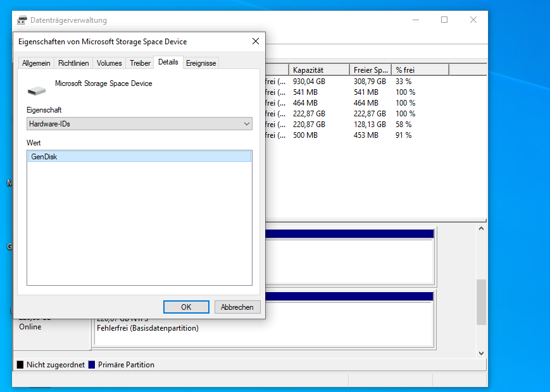The width and height of the screenshot is (550, 392).
Task: Click the Datenträgerverwaltung title bar icon
Action: point(22,20)
